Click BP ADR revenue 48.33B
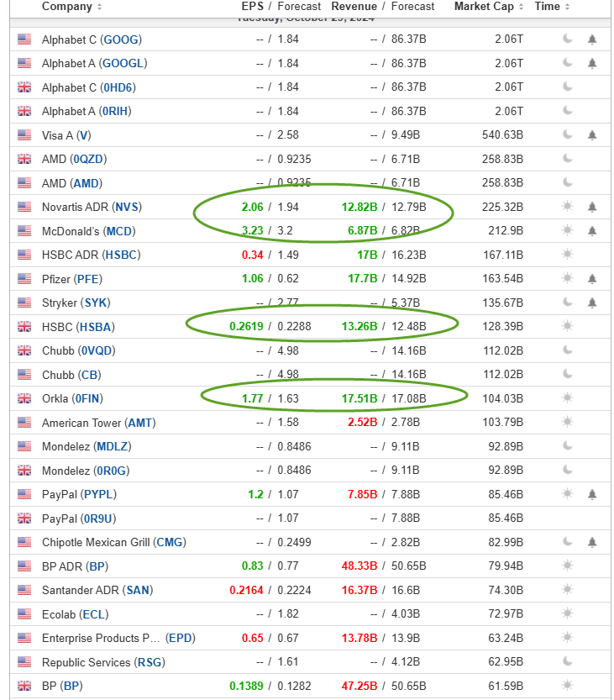 point(359,566)
